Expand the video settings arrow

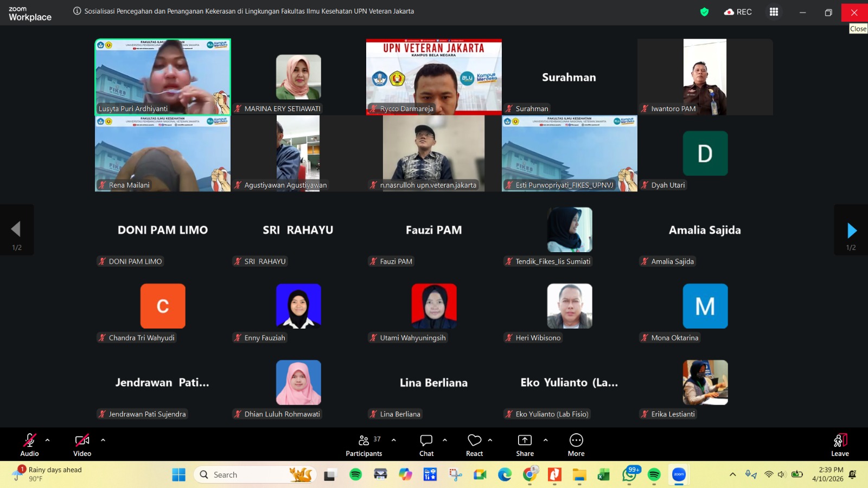pos(103,440)
